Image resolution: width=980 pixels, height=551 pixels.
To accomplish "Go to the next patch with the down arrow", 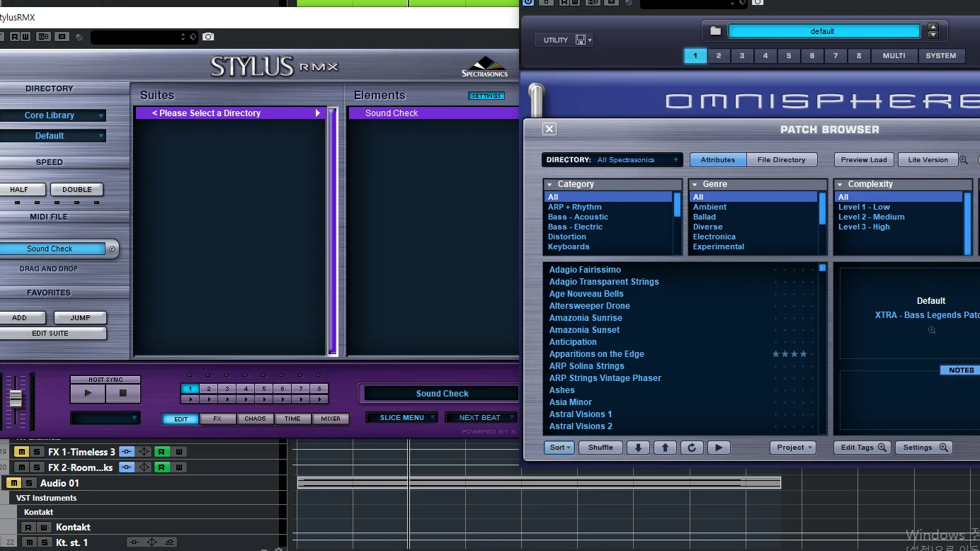I will click(x=638, y=448).
